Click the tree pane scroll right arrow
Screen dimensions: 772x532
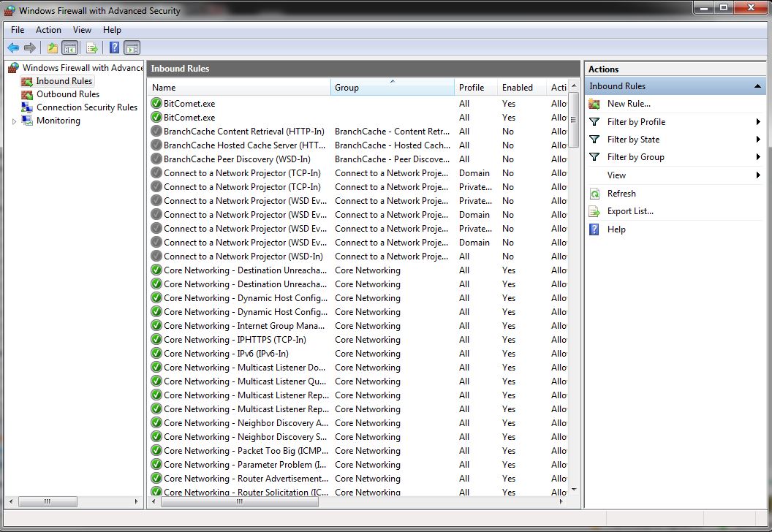click(x=137, y=501)
